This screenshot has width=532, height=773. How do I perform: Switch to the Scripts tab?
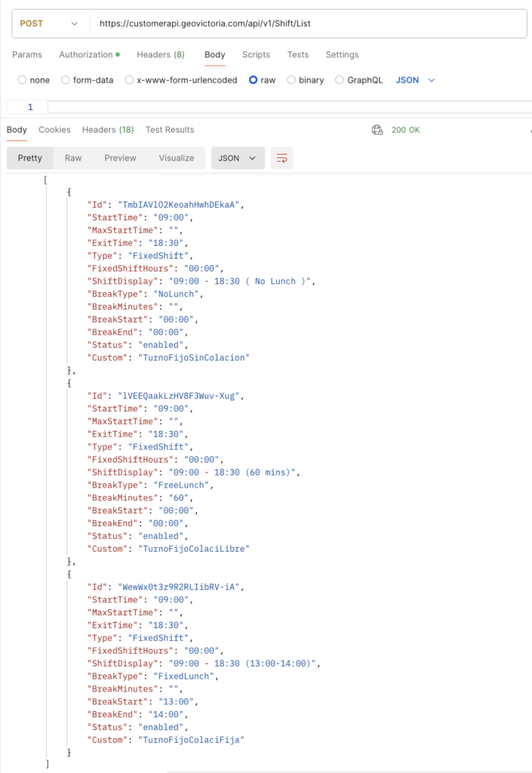coord(256,54)
